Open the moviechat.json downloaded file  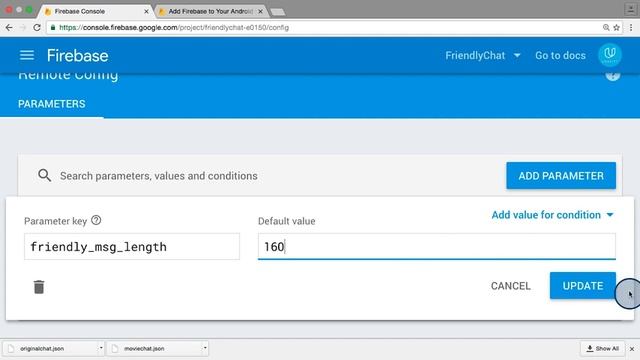click(x=154, y=349)
